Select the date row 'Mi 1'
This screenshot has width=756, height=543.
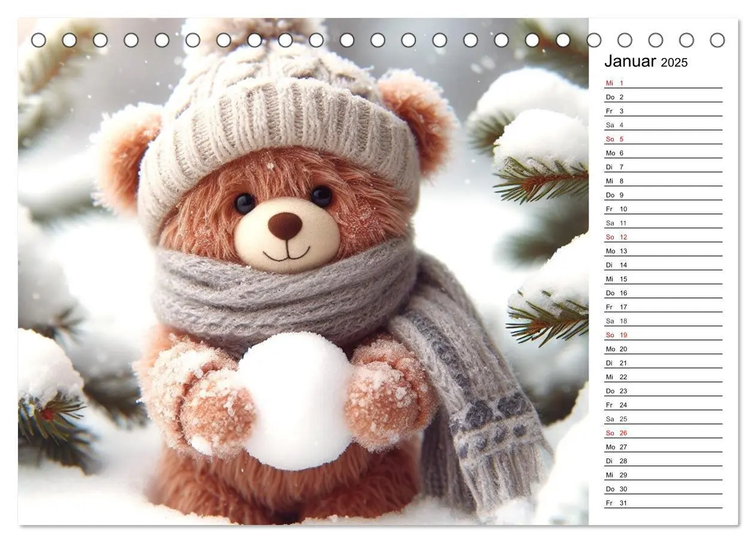pos(663,83)
